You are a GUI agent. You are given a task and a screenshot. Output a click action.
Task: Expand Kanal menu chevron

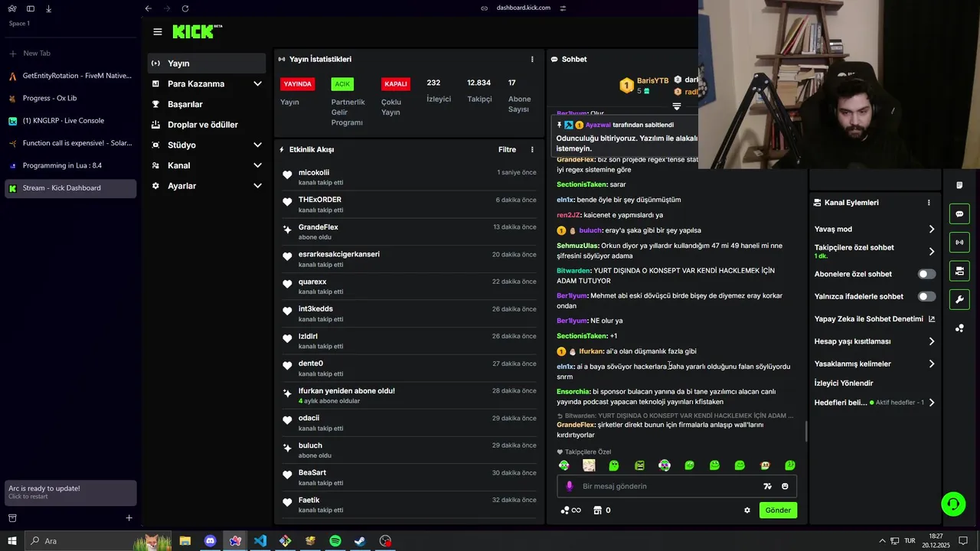[x=257, y=165]
